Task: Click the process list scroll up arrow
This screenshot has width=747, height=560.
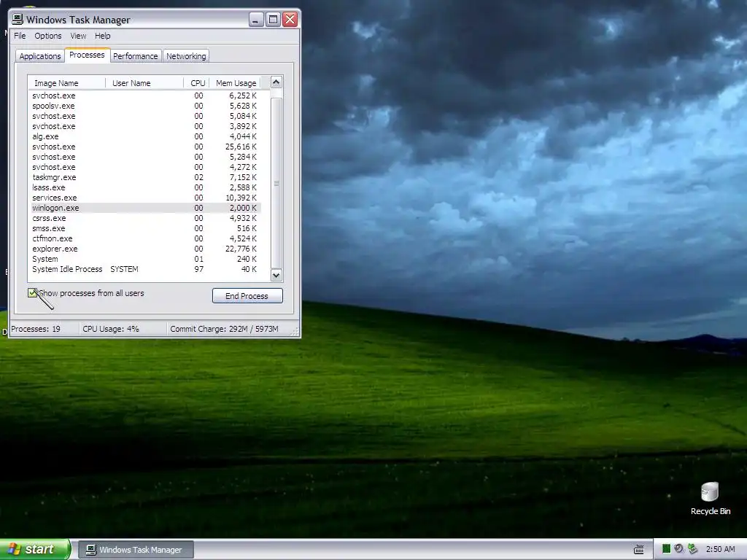Action: point(276,82)
